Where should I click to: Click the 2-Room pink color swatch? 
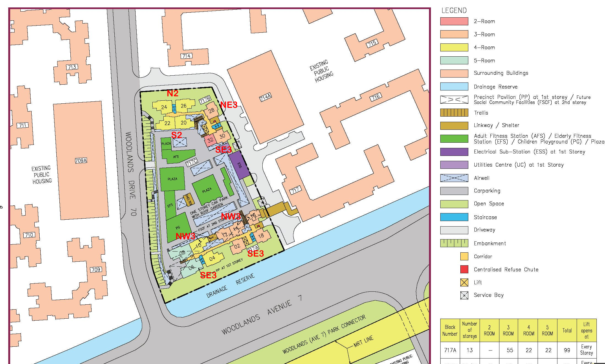tap(454, 21)
